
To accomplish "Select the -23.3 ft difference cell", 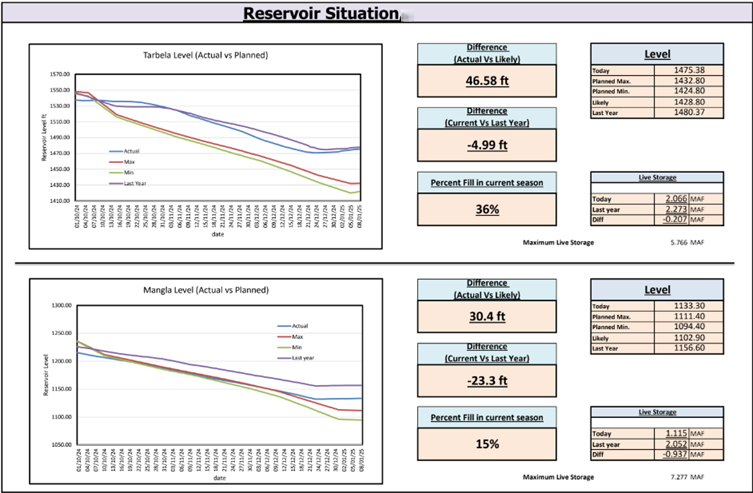I will coord(488,380).
